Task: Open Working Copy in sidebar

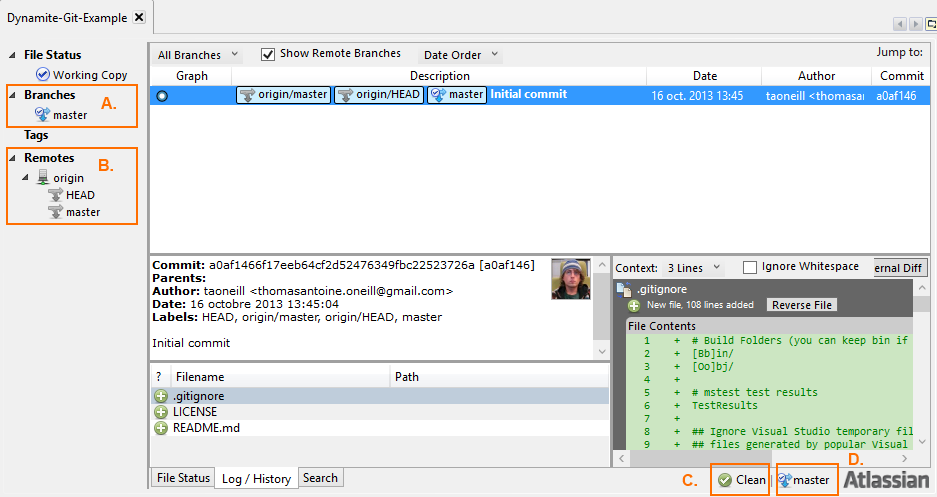Action: (90, 75)
